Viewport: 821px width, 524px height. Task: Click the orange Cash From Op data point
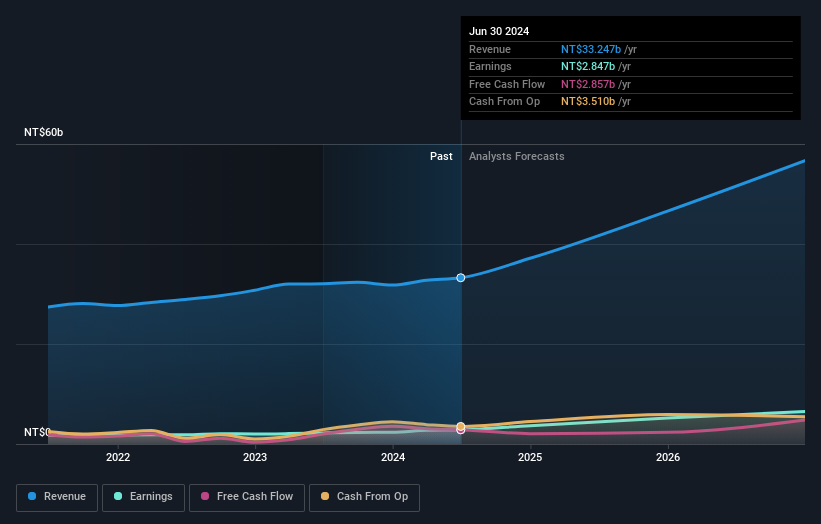(x=461, y=426)
